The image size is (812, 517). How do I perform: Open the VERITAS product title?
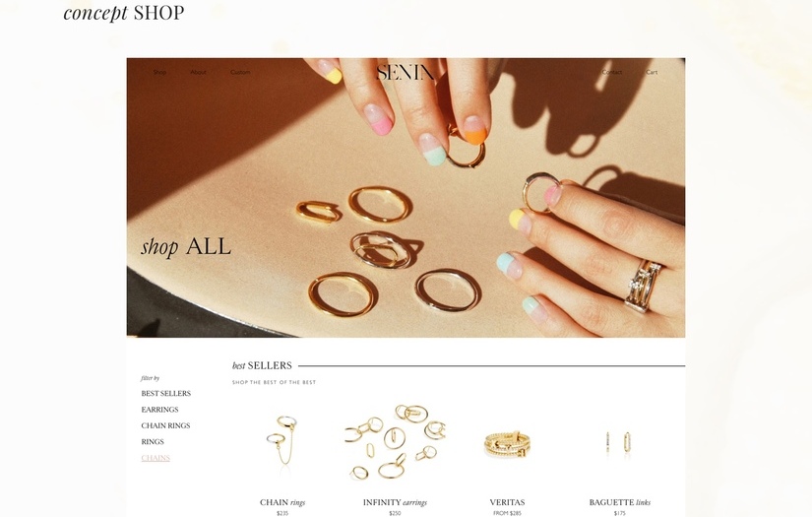(x=507, y=502)
